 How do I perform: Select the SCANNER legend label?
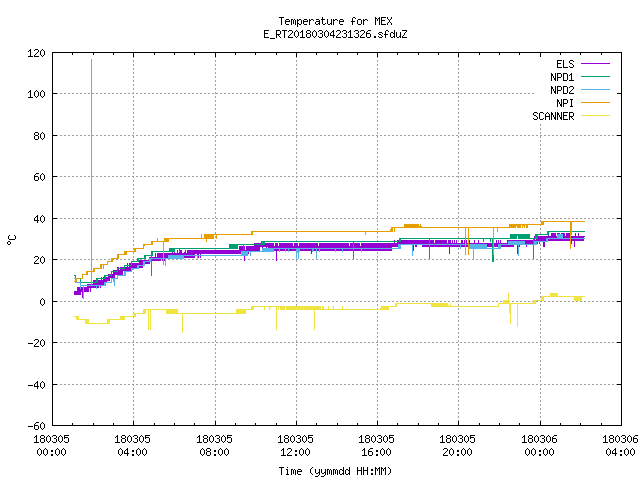[553, 116]
